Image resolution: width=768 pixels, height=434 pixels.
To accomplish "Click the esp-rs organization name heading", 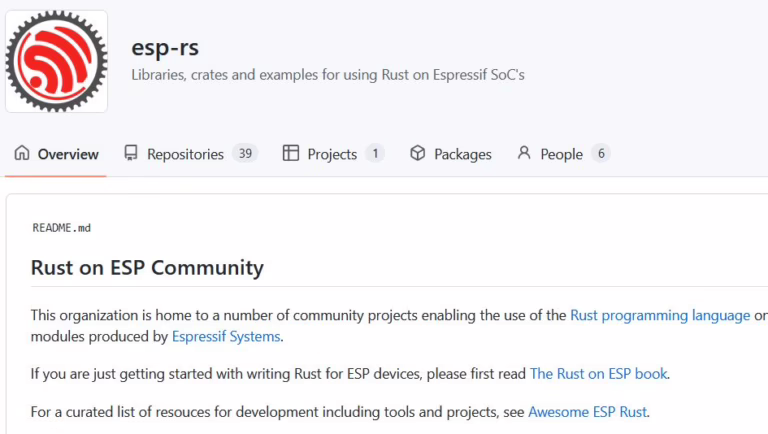I will (165, 47).
